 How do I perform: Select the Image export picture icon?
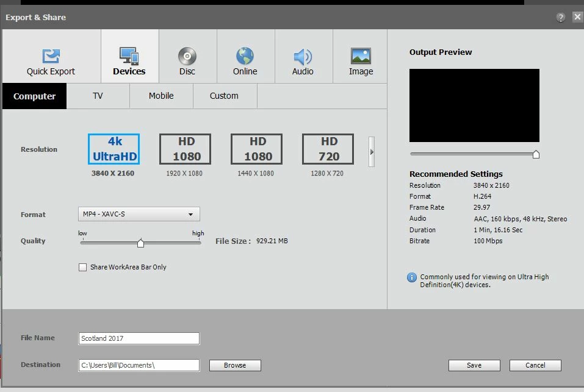361,56
